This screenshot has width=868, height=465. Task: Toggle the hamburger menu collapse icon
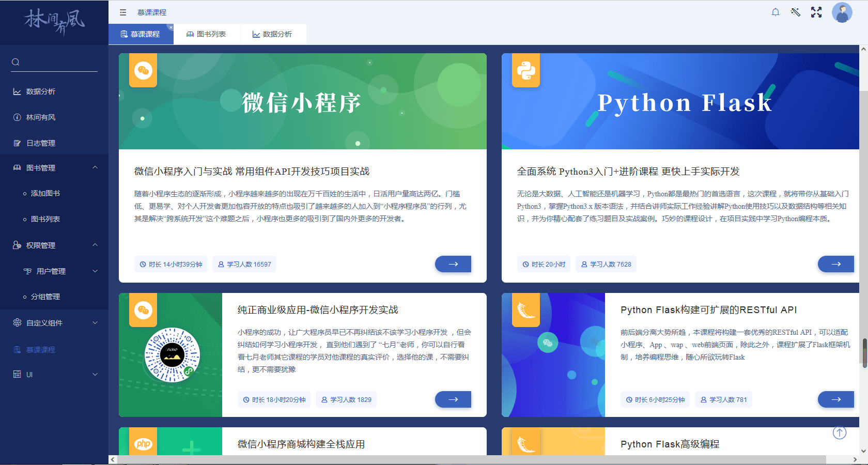point(123,12)
